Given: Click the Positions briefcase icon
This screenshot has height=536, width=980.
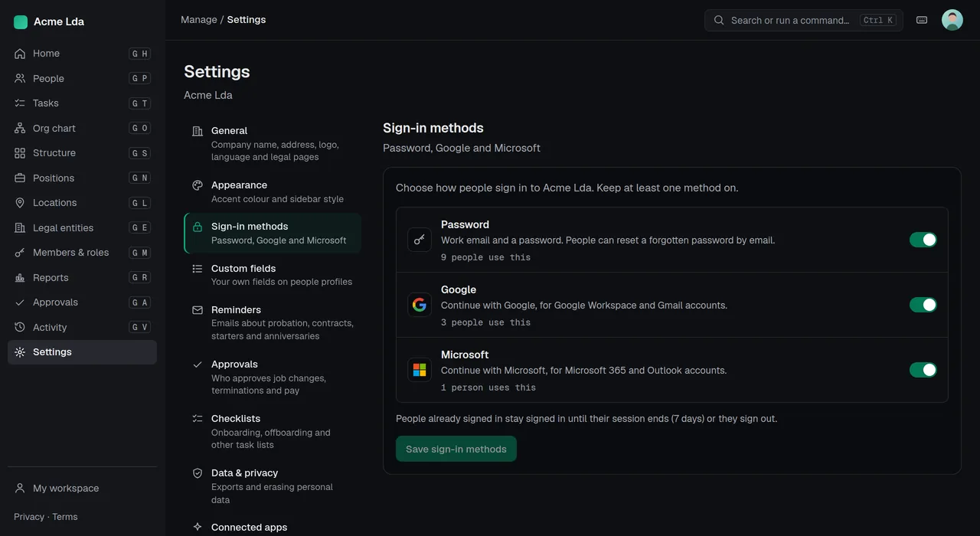Looking at the screenshot, I should (20, 178).
